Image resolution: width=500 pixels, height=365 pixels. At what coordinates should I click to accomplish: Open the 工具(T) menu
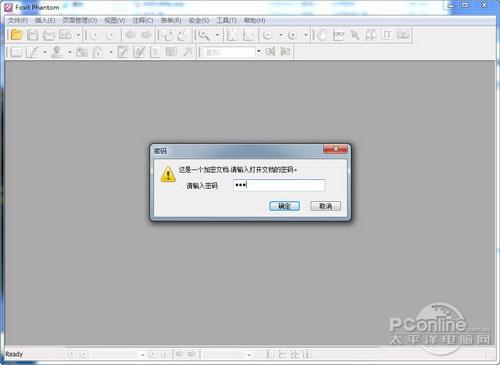tap(226, 20)
